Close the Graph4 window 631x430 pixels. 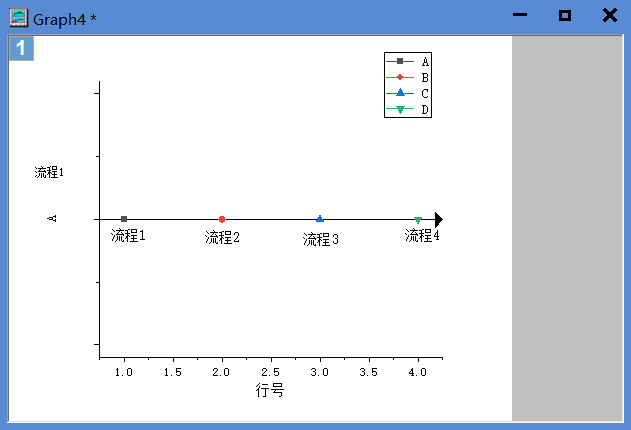coord(610,15)
